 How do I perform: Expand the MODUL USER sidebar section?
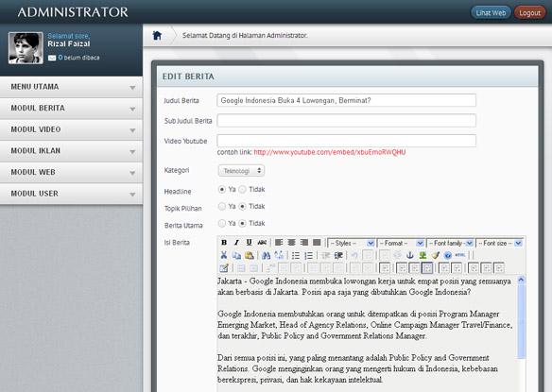[71, 194]
